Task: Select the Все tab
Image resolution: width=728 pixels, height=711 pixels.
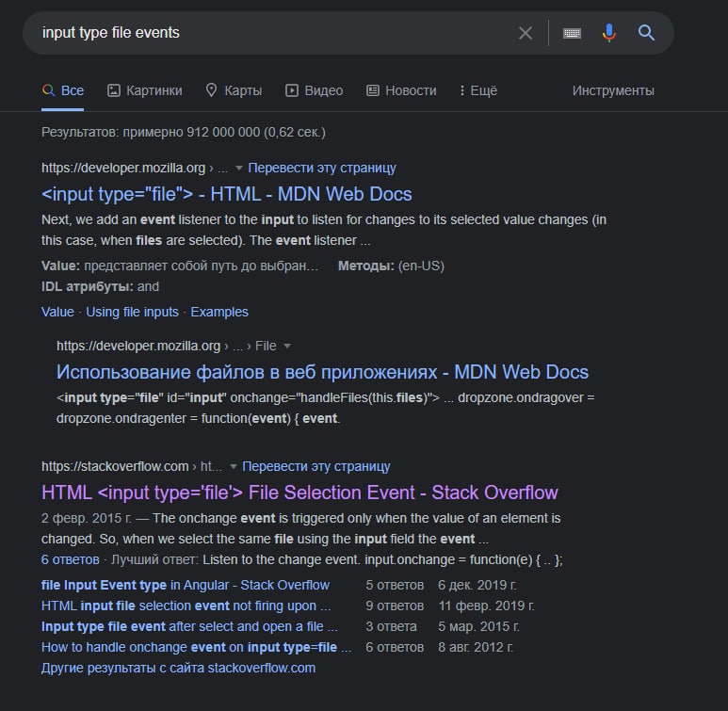Action: click(x=63, y=90)
